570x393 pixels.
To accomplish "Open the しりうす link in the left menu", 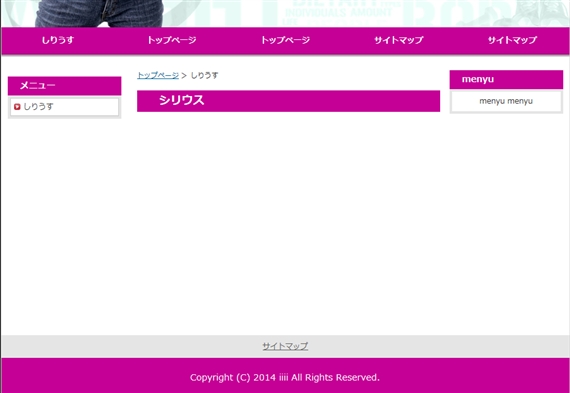I will coord(39,107).
